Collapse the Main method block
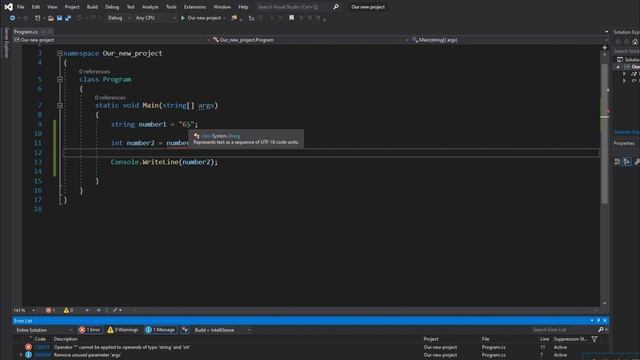This screenshot has width=640, height=360. (x=60, y=105)
